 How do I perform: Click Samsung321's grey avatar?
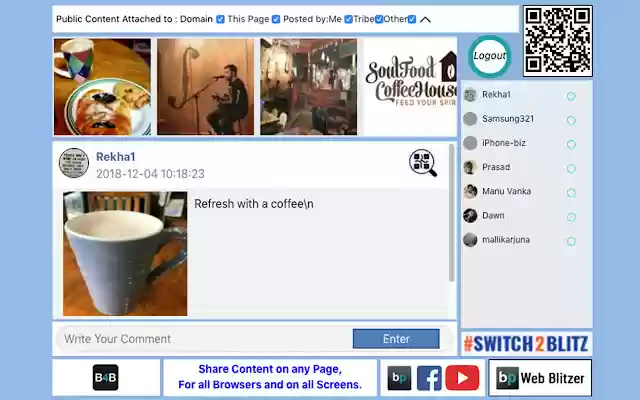click(x=470, y=119)
